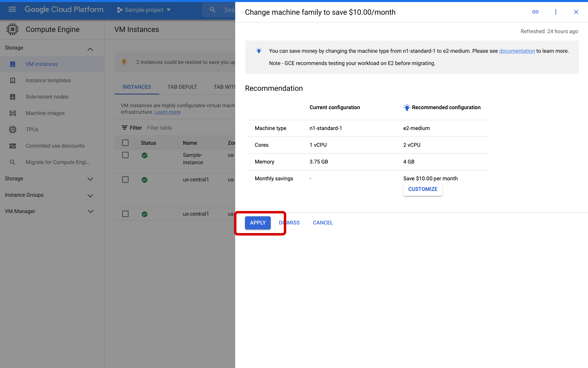The image size is (588, 368).
Task: Click green status icon of Sample-instance
Action: click(145, 155)
